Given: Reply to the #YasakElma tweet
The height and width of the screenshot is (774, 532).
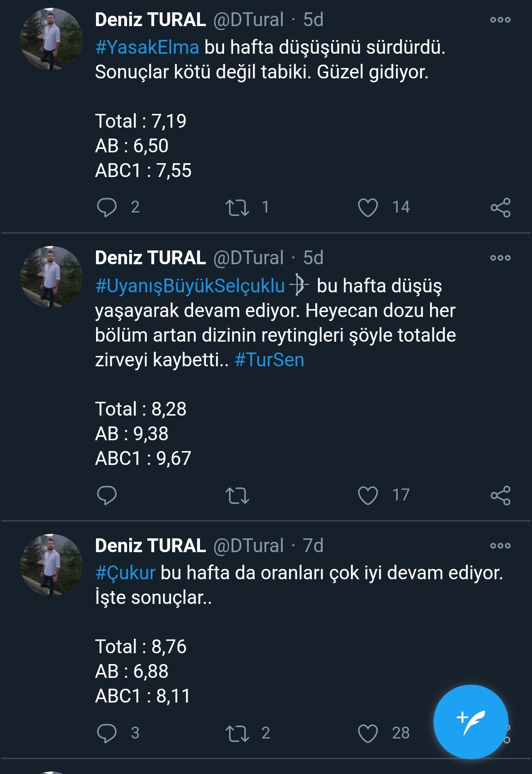Looking at the screenshot, I should [107, 207].
